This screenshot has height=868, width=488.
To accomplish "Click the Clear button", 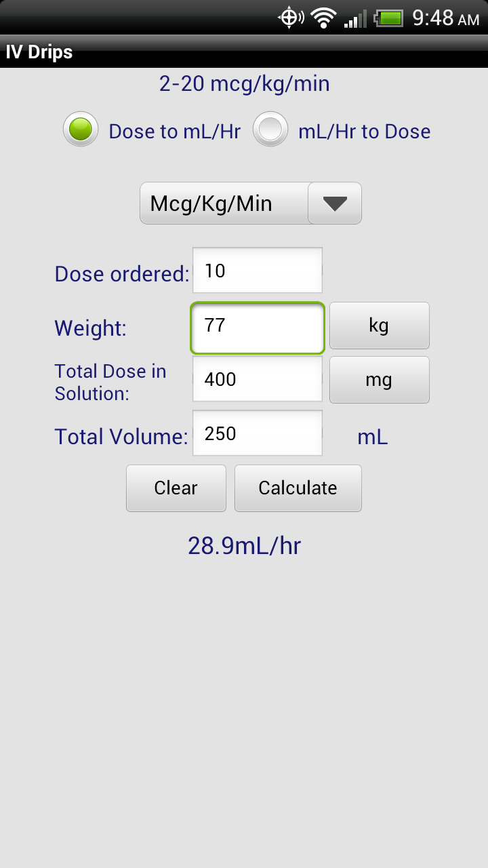I will point(176,488).
